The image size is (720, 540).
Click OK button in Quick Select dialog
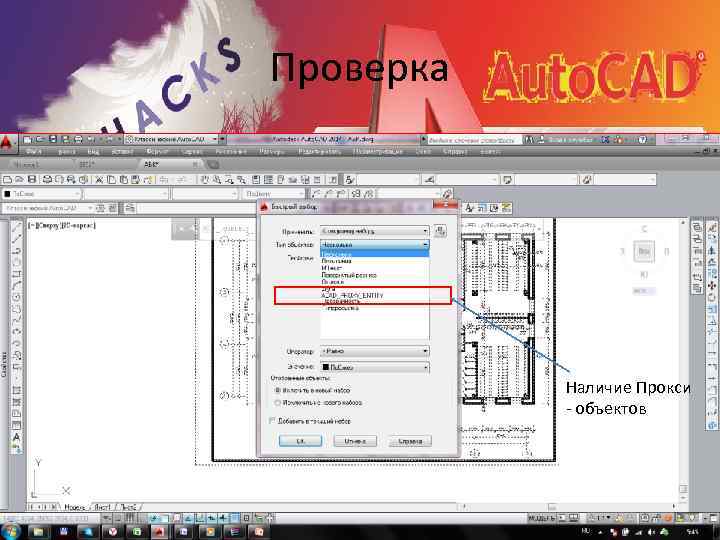point(300,441)
